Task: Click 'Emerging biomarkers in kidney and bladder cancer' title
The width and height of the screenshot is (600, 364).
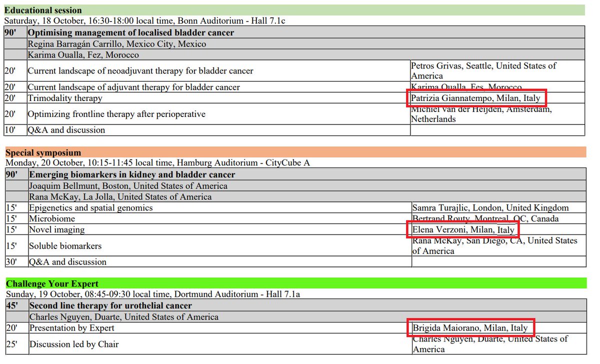Action: point(132,174)
